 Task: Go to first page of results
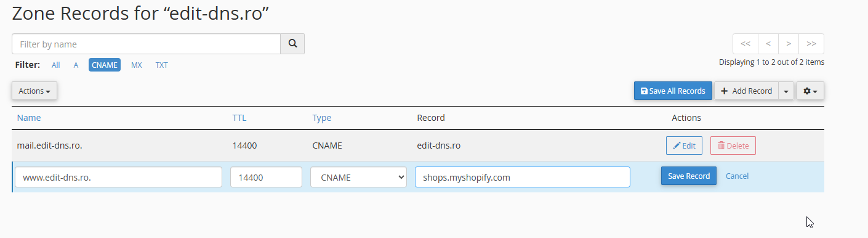(745, 44)
